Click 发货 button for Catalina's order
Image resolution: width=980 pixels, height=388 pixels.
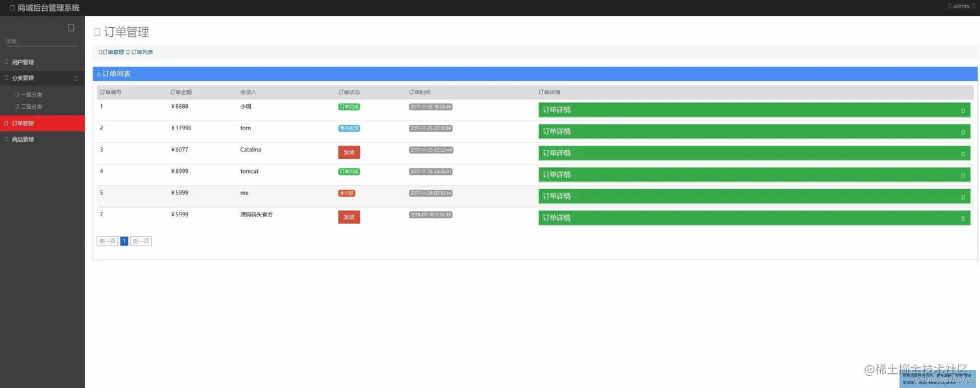click(x=349, y=152)
